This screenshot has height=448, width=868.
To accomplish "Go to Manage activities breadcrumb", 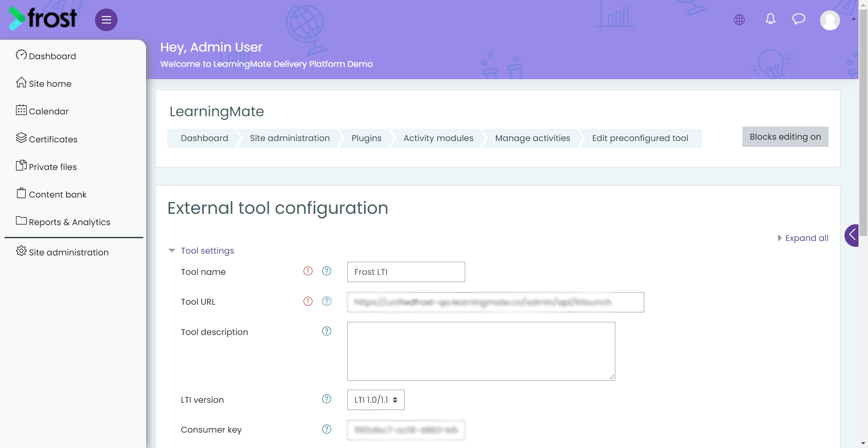I will [x=533, y=138].
